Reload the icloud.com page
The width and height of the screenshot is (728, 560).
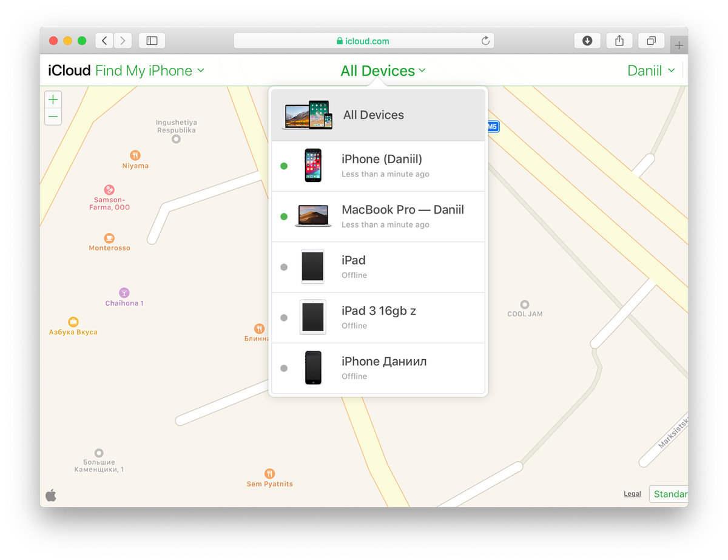[485, 41]
